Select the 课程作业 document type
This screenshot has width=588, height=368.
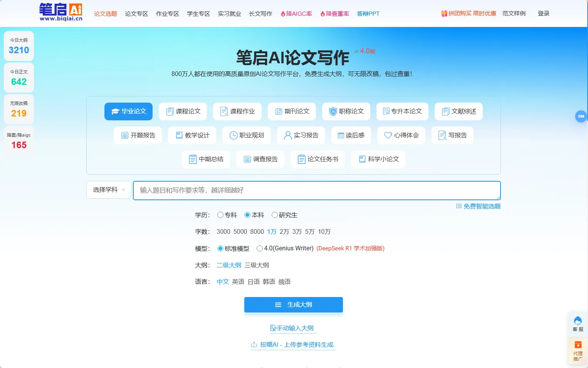pyautogui.click(x=237, y=111)
